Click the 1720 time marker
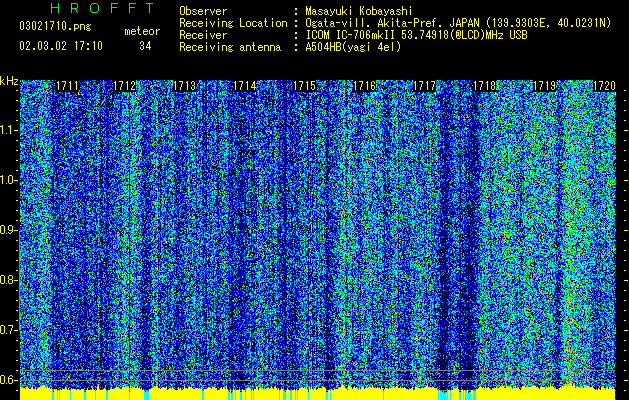Screen dimensions: 629x400 click(605, 86)
